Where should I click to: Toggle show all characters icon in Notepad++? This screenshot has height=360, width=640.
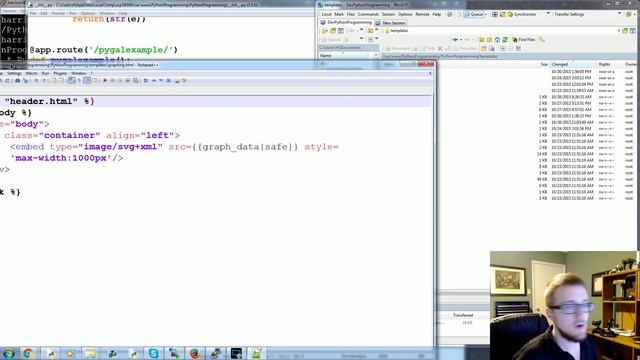click(79, 80)
